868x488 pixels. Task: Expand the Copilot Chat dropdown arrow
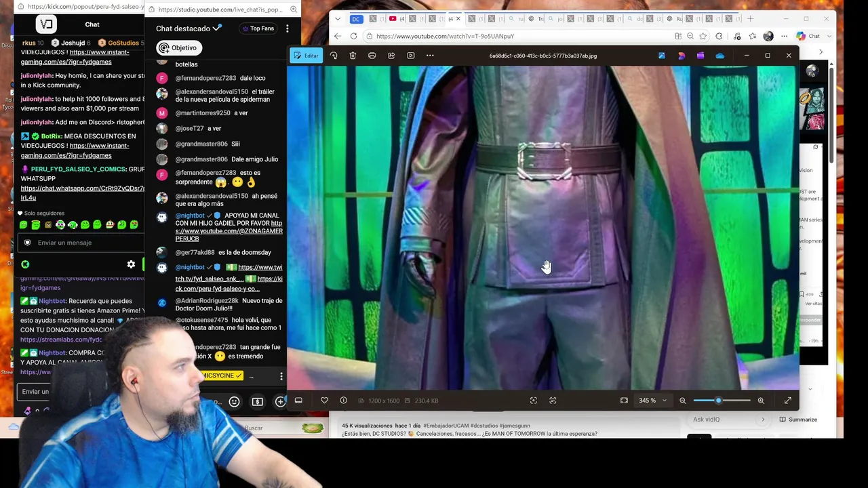(x=830, y=36)
